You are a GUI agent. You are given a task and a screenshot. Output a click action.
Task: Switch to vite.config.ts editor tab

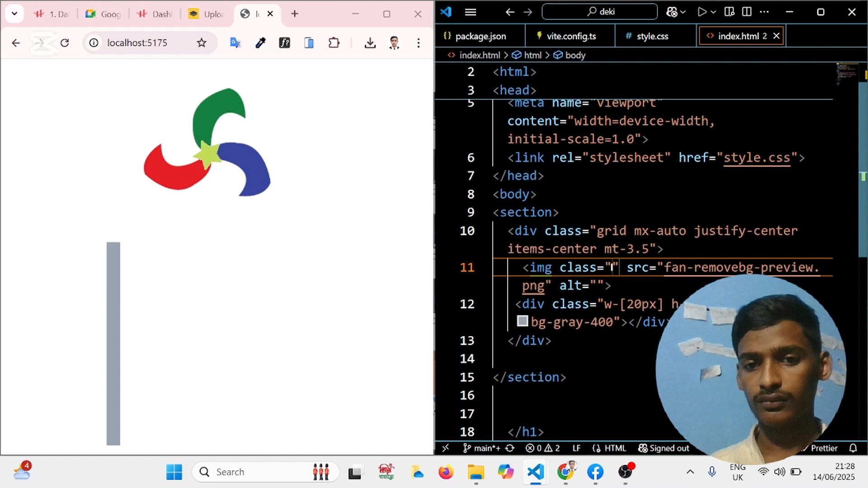(571, 36)
